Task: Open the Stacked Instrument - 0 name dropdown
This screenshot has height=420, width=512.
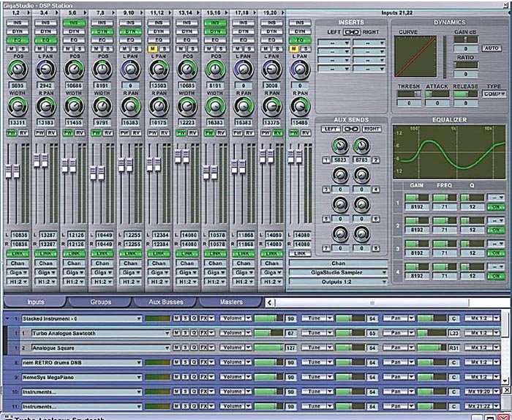Action: coord(82,318)
